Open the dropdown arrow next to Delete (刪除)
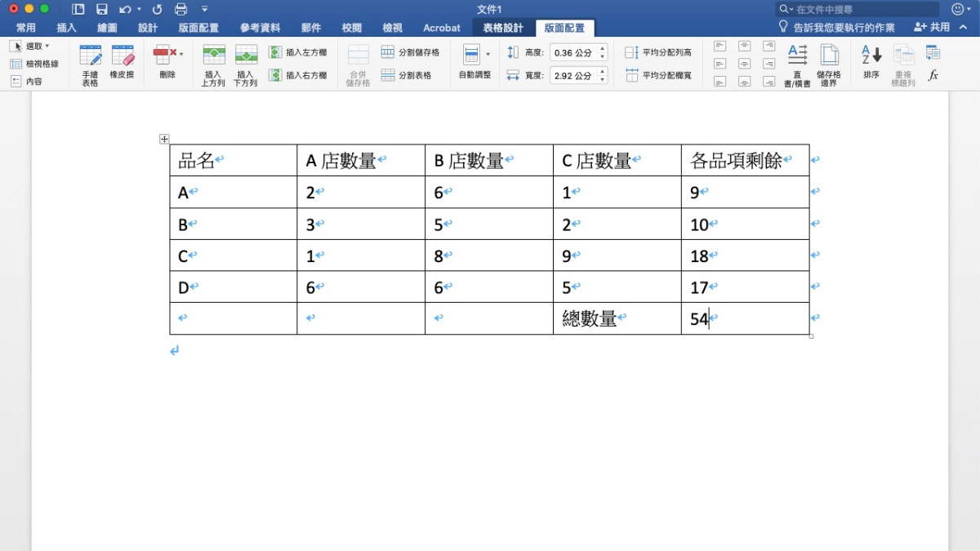The image size is (980, 551). pos(181,55)
